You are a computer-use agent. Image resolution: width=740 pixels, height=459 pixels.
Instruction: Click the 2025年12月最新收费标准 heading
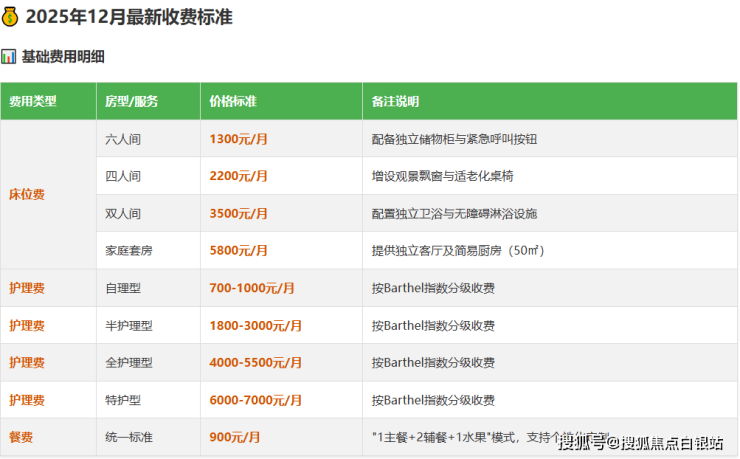point(129,17)
